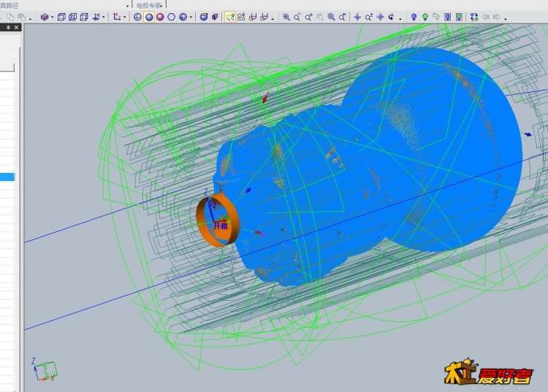Select the red shaded sphere render mode
The image size is (548, 392).
click(160, 17)
